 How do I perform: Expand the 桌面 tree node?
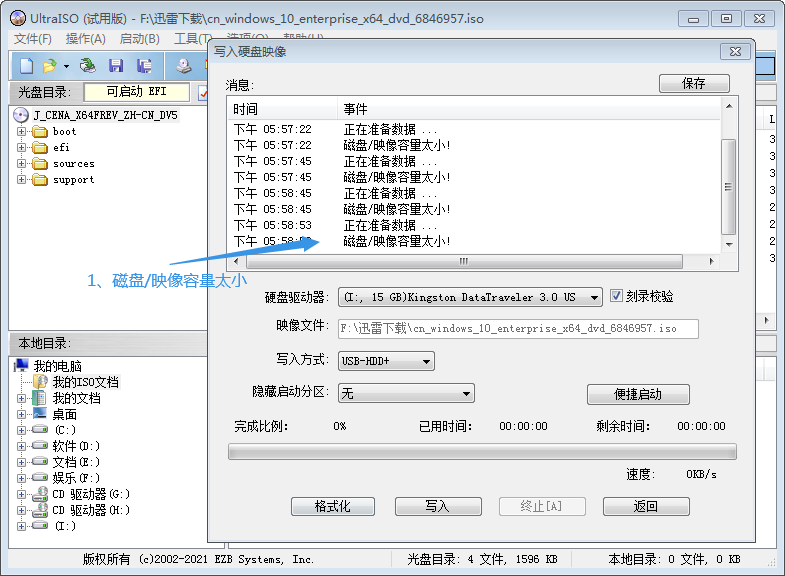[x=21, y=414]
